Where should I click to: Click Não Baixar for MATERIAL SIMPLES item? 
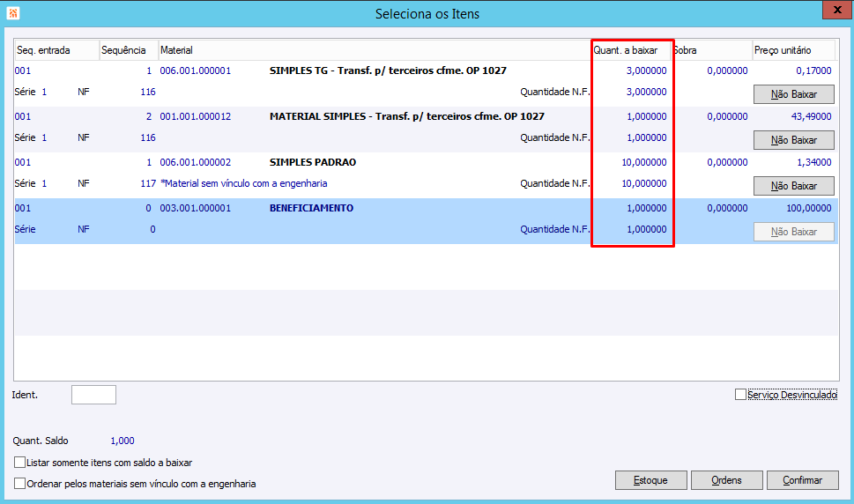(793, 140)
